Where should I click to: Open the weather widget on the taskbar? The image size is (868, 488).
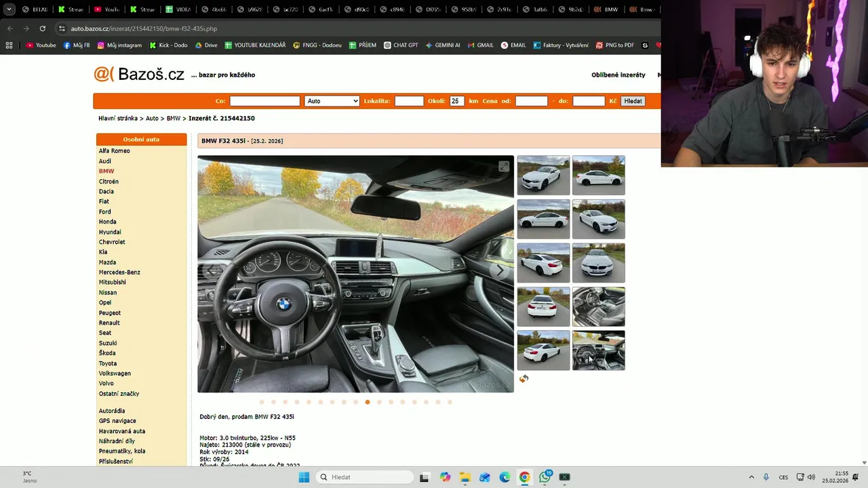(x=30, y=477)
